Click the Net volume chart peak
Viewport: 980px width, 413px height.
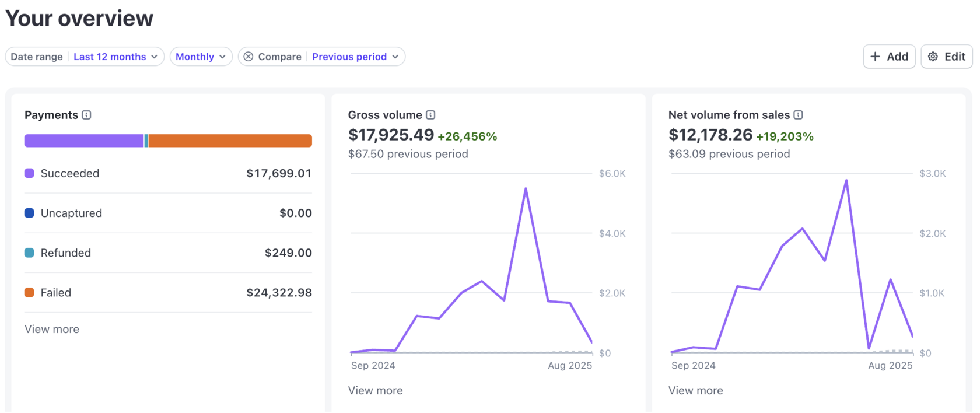pos(846,180)
